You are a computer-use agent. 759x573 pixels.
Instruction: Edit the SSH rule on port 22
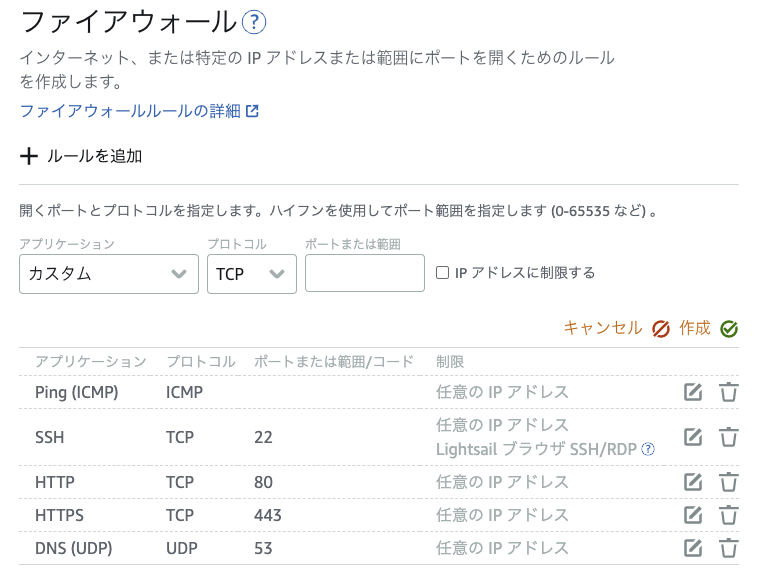coord(692,437)
